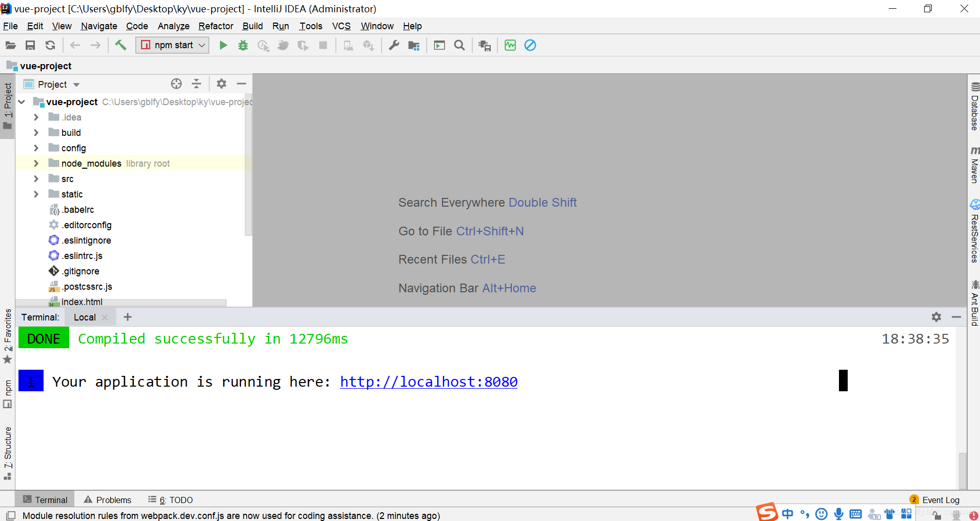Collapse all in Project panel
This screenshot has height=521, width=980.
pos(196,84)
